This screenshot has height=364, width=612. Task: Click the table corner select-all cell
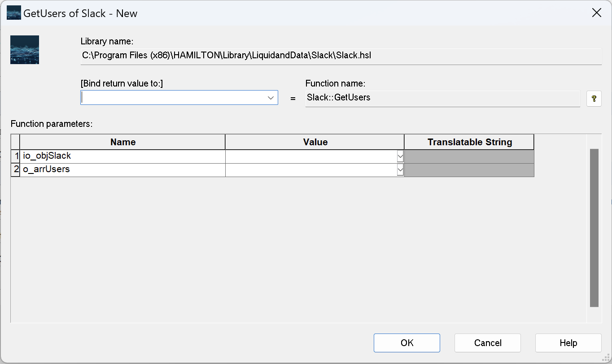16,142
